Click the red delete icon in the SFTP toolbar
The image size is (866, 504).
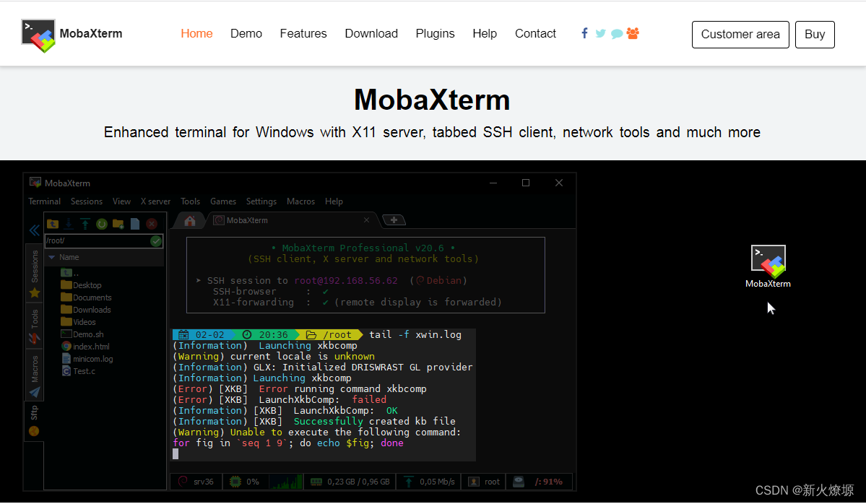(152, 224)
